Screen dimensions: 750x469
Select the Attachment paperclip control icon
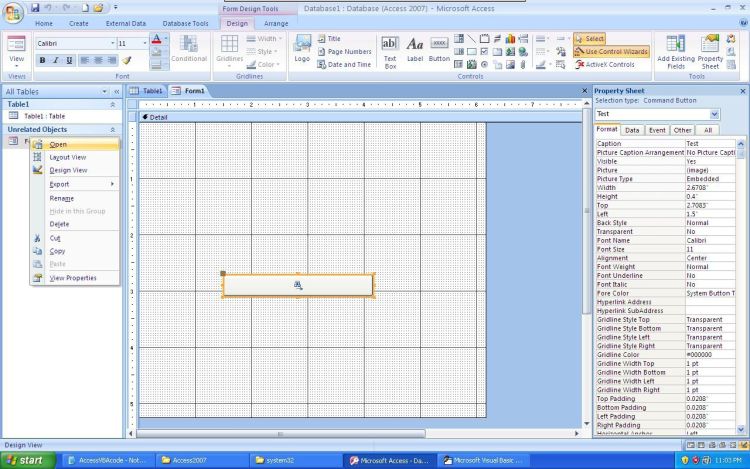523,64
